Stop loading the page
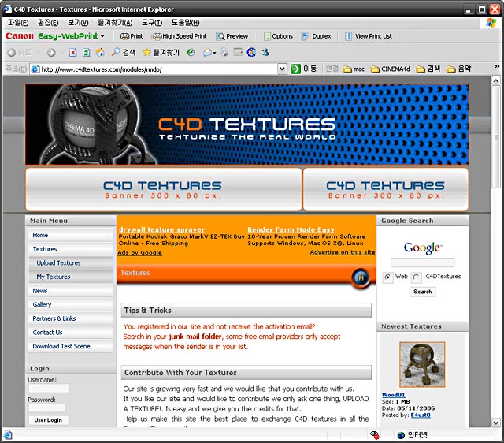This screenshot has width=504, height=443. 73,53
